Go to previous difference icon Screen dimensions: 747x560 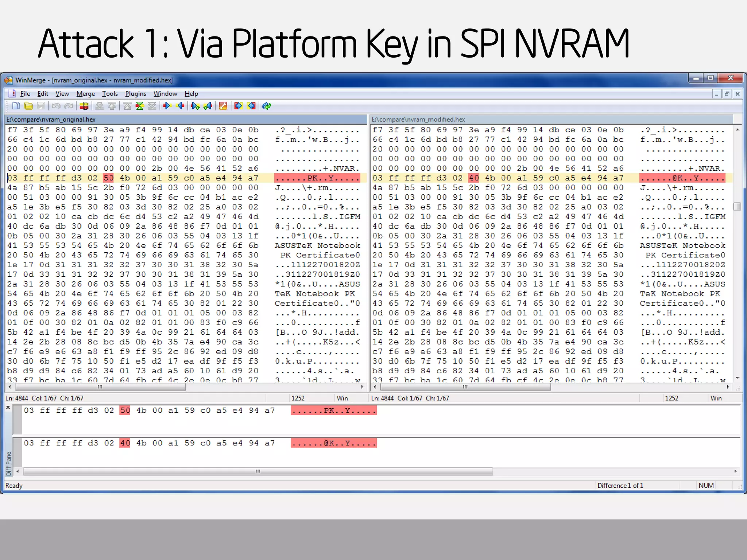[x=112, y=106]
